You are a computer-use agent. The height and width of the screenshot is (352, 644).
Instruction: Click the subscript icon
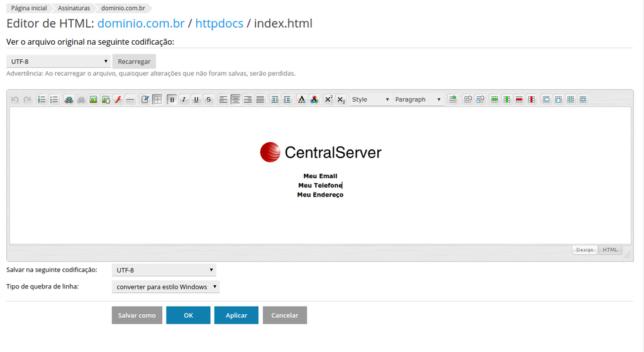tap(341, 99)
